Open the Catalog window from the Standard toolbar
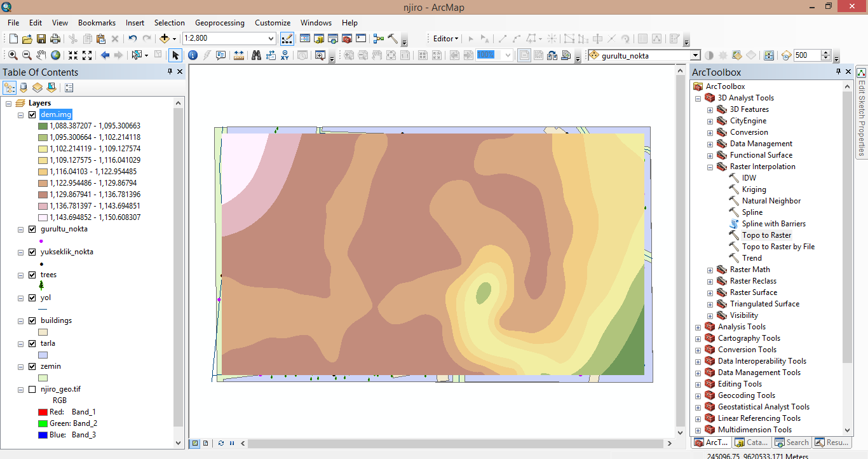This screenshot has width=868, height=459. (318, 39)
